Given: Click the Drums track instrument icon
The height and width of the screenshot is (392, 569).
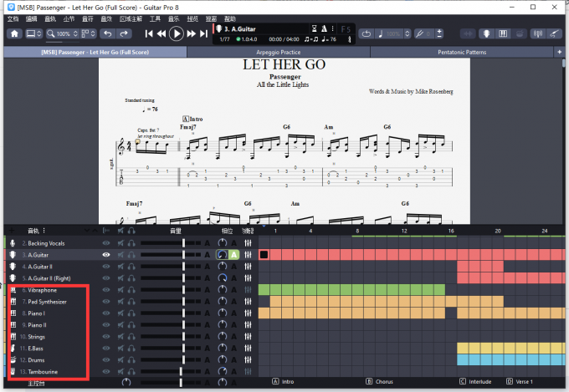Looking at the screenshot, I should pos(13,359).
